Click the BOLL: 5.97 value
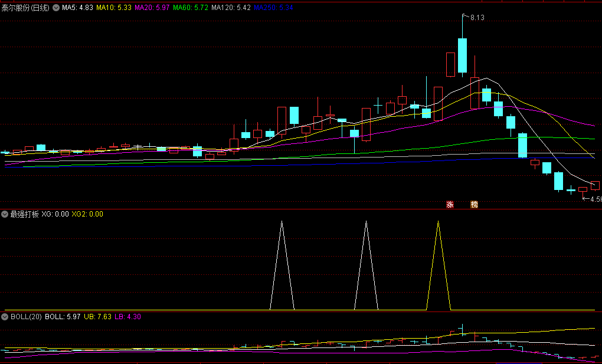602x364 pixels. 63,317
